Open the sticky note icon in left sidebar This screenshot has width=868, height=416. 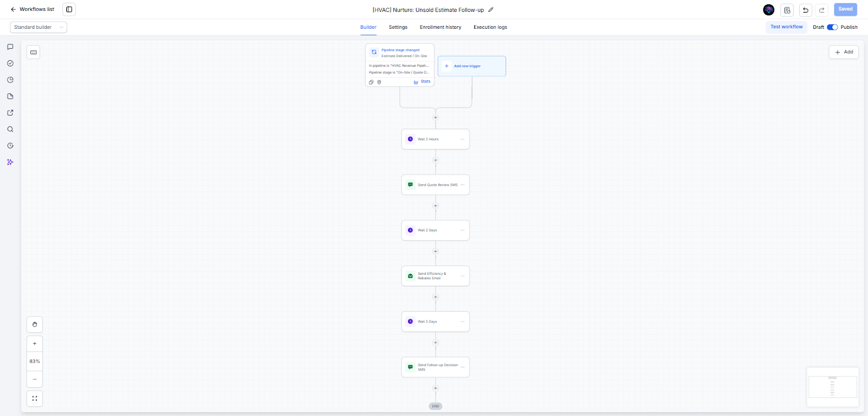click(x=10, y=96)
